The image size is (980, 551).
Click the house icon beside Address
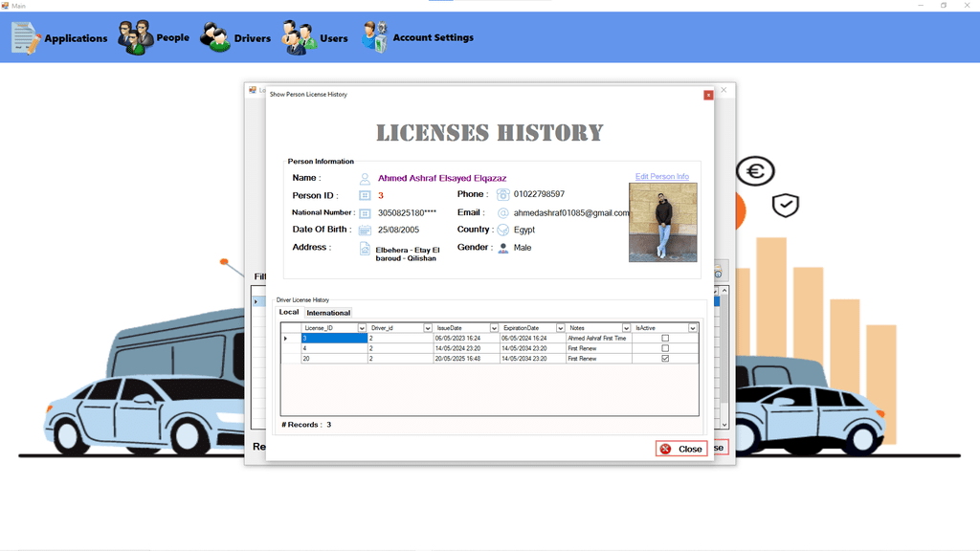[x=365, y=248]
